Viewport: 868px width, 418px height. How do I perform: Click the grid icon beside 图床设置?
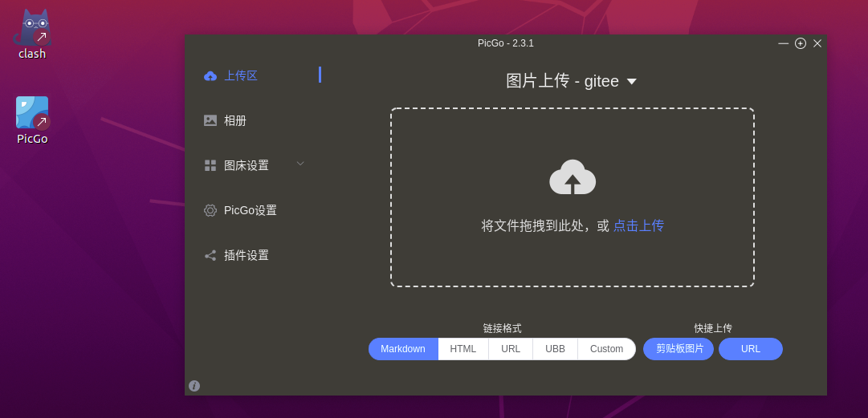pos(210,165)
